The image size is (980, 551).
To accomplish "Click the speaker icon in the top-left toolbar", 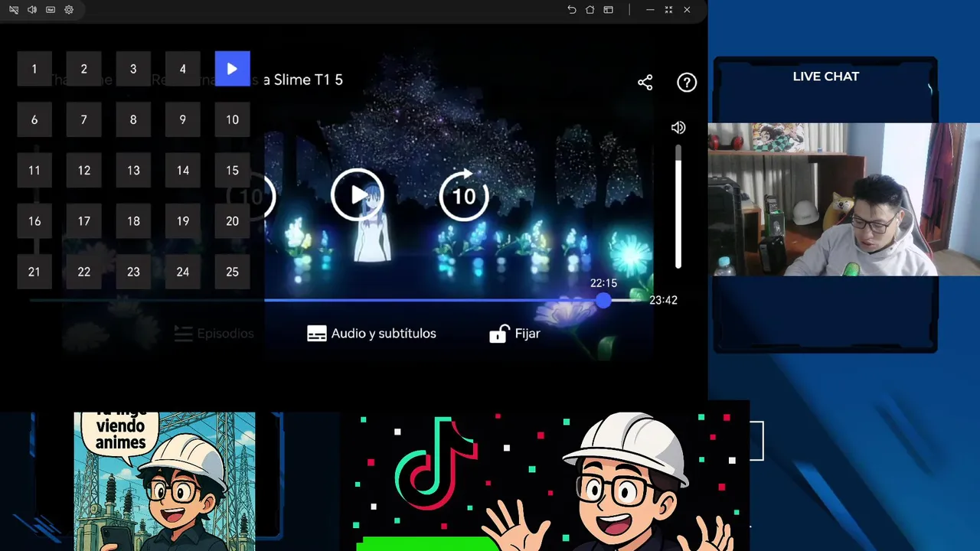I will 32,10.
